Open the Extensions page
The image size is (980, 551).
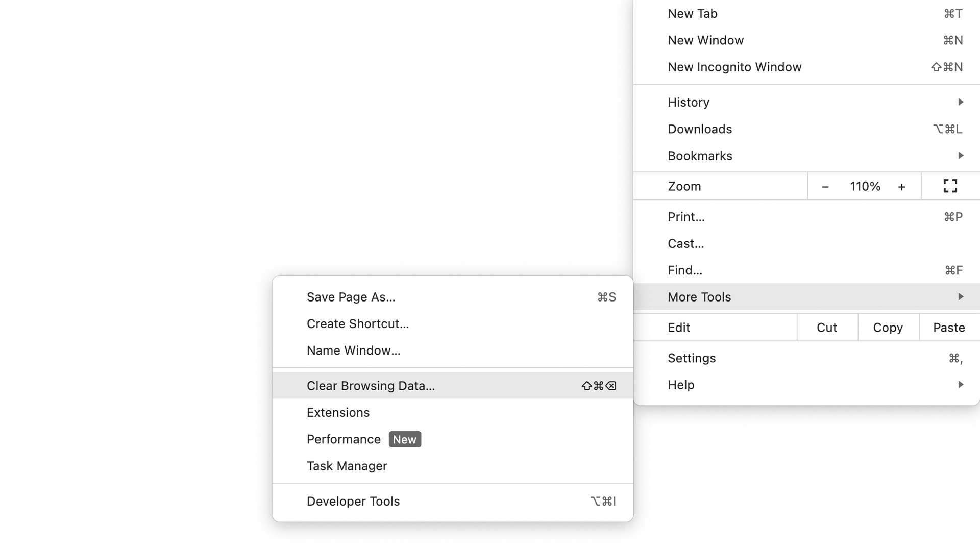pos(338,412)
